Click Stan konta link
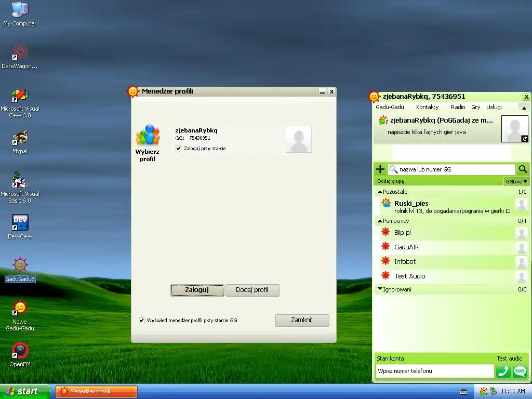The height and width of the screenshot is (399, 532). (390, 358)
